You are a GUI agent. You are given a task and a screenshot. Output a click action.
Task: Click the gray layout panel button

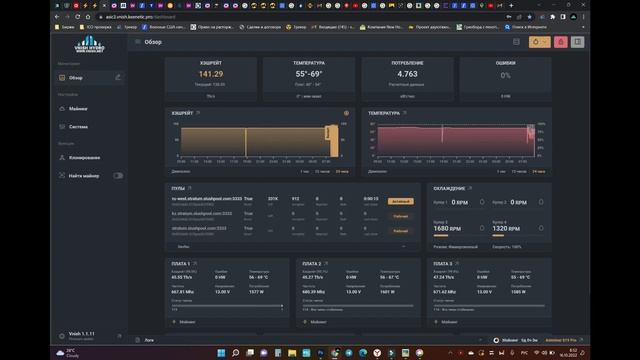pos(577,42)
